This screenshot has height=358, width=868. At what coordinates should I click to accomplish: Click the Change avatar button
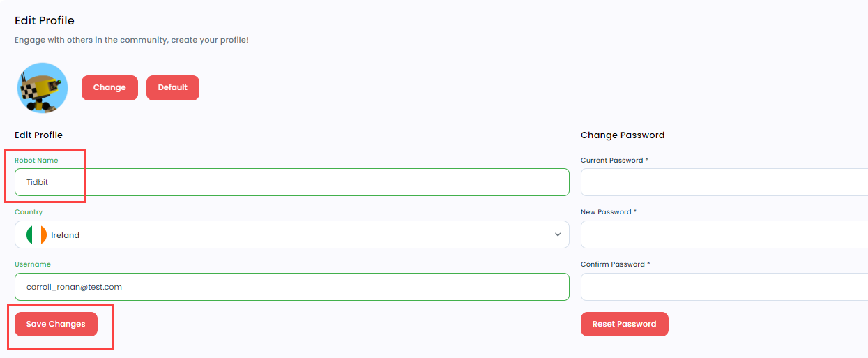(109, 88)
